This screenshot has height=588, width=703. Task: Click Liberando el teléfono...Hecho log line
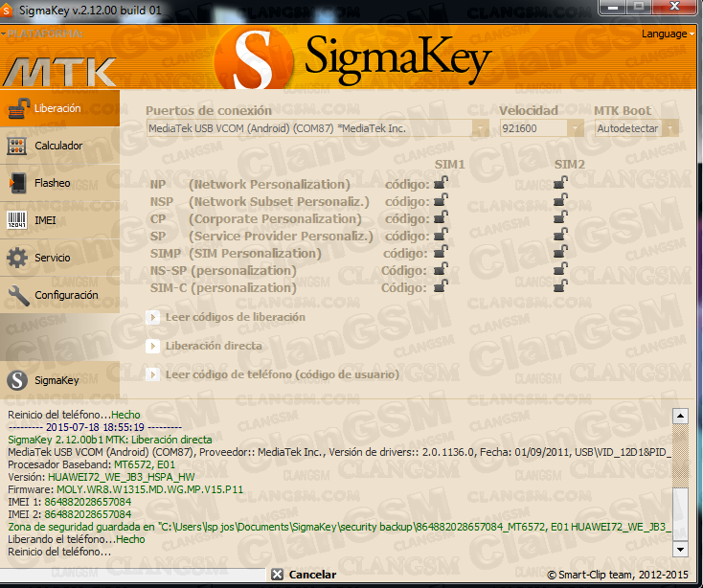[x=77, y=539]
